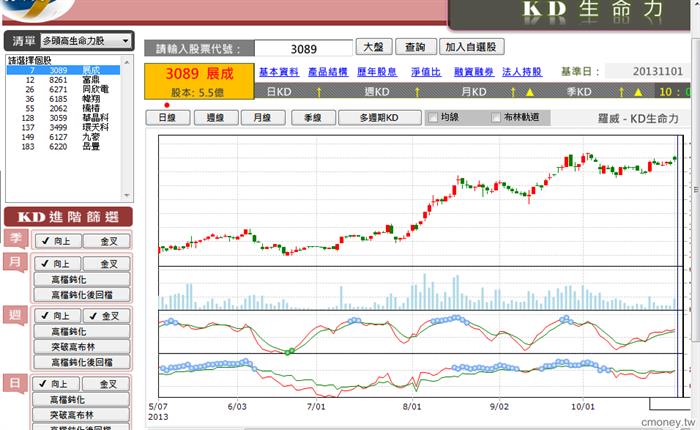Click the stock list scroll-up arrow
This screenshot has height=430, width=700.
pos(127,62)
